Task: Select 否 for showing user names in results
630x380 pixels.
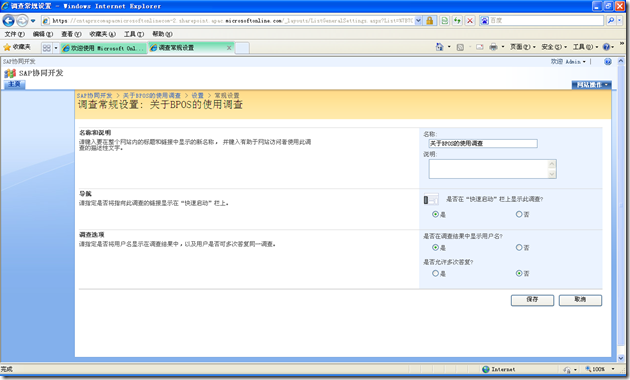Action: click(519, 247)
